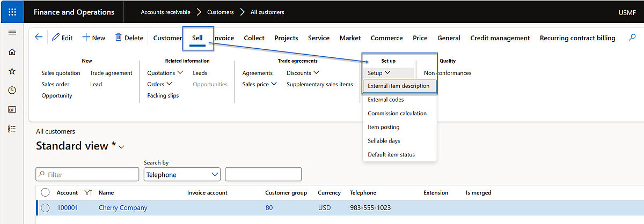Go to Home in left sidebar
The image size is (644, 224).
pyautogui.click(x=12, y=52)
